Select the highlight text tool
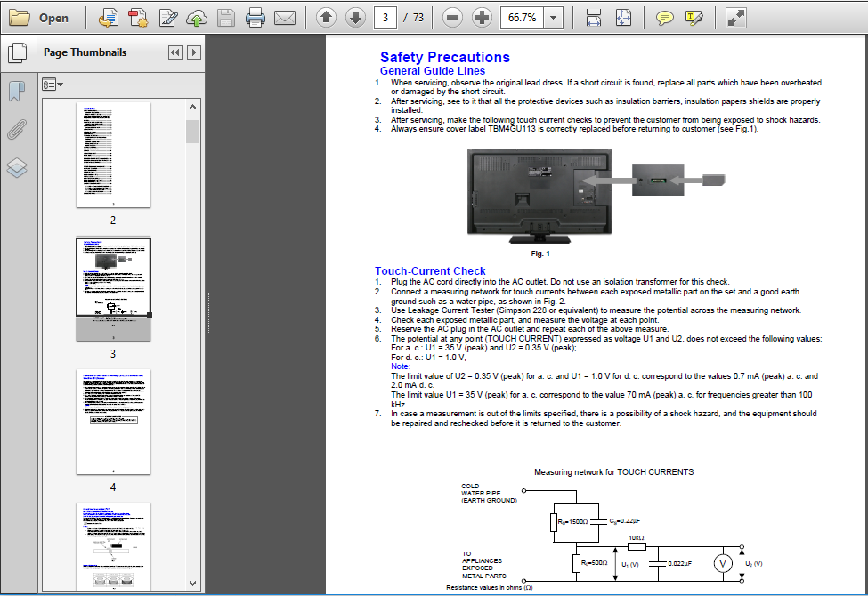The height and width of the screenshot is (596, 868). (694, 18)
